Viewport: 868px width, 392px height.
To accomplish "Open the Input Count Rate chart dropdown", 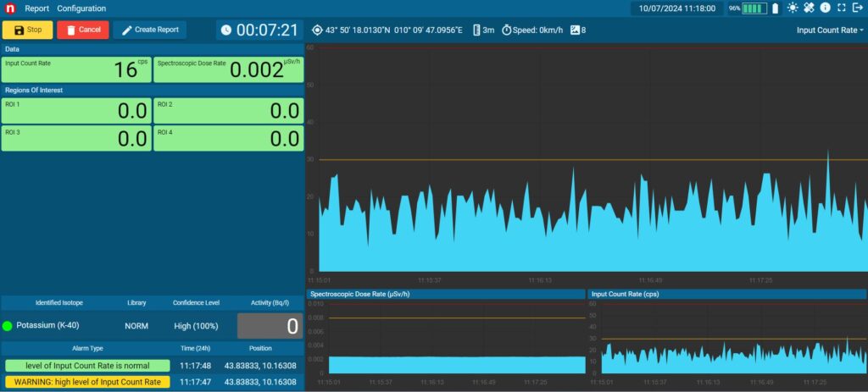I will pyautogui.click(x=830, y=30).
